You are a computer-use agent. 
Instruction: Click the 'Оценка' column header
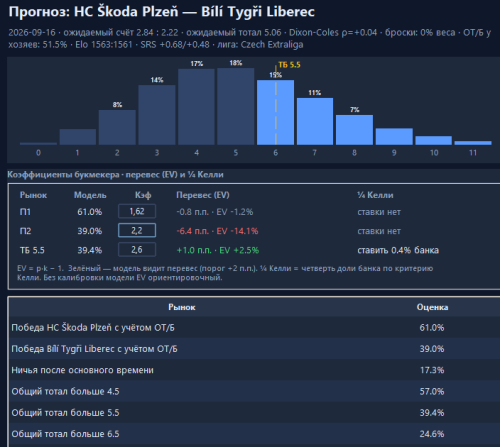(432, 307)
